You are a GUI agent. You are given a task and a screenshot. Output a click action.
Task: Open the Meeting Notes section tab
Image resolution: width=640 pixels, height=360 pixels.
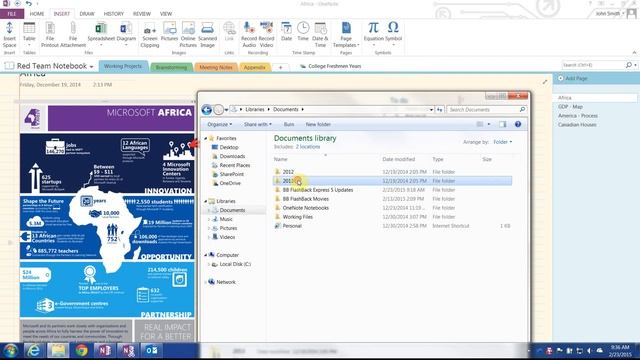point(216,67)
